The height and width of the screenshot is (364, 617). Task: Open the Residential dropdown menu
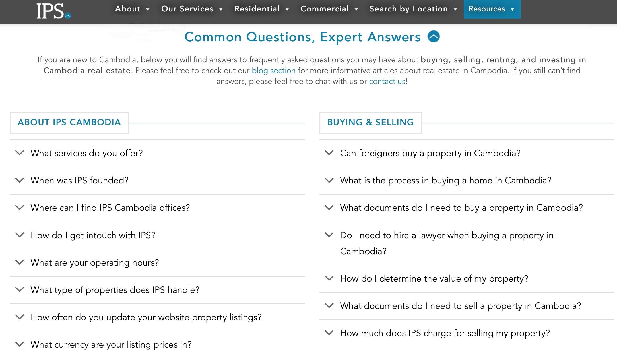click(x=261, y=9)
